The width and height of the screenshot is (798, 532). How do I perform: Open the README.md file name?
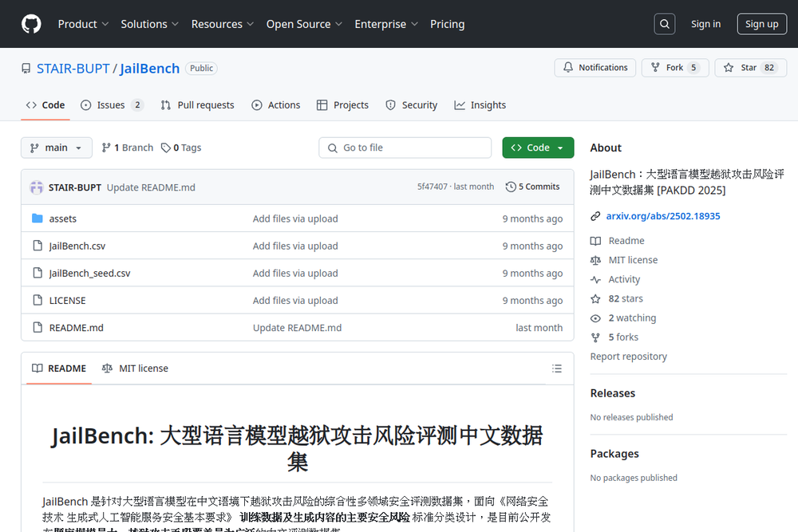77,328
